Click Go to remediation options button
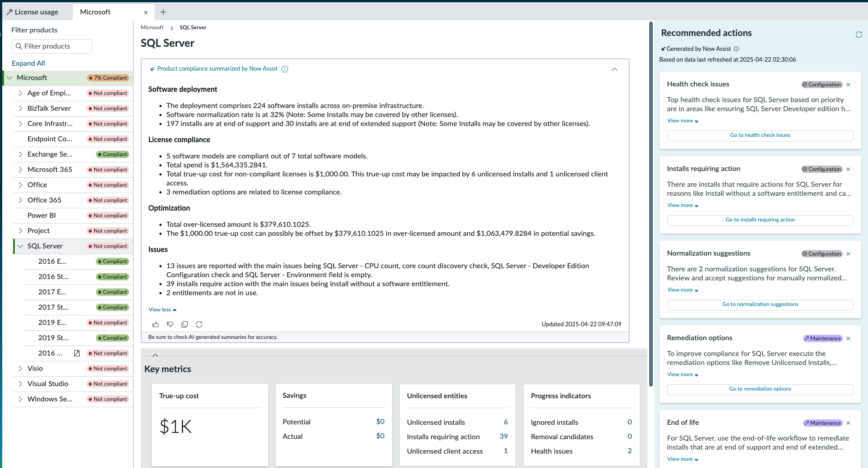 [x=760, y=389]
